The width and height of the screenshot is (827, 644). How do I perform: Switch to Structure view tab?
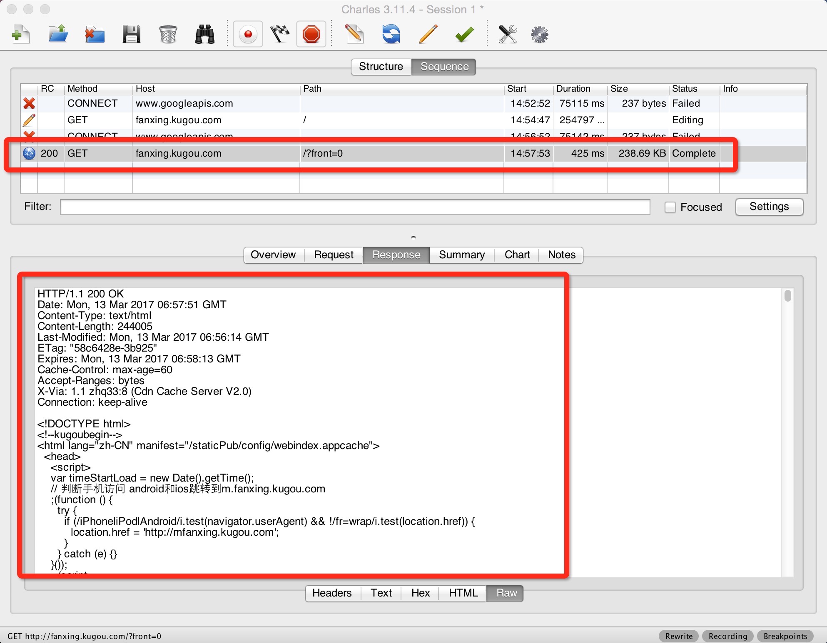coord(381,67)
